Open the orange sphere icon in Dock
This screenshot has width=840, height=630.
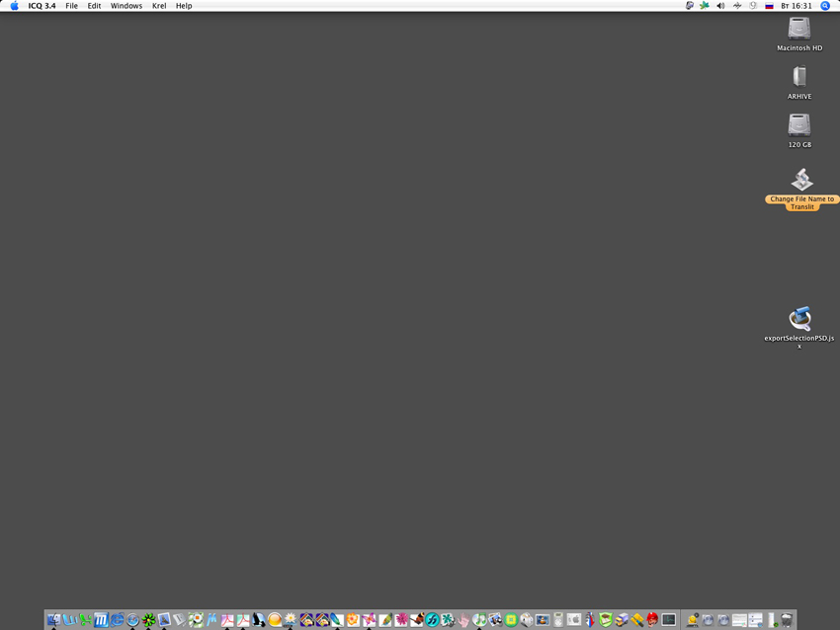(x=275, y=620)
